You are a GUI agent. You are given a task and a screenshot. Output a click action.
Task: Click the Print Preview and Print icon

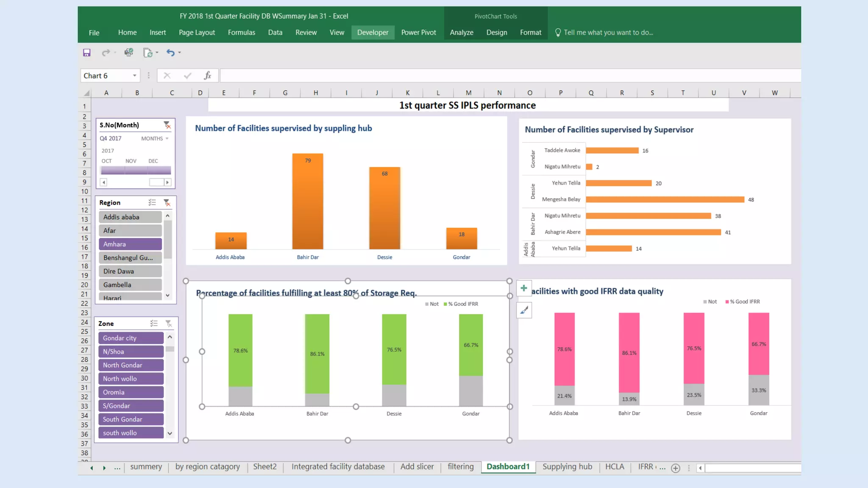tap(128, 53)
